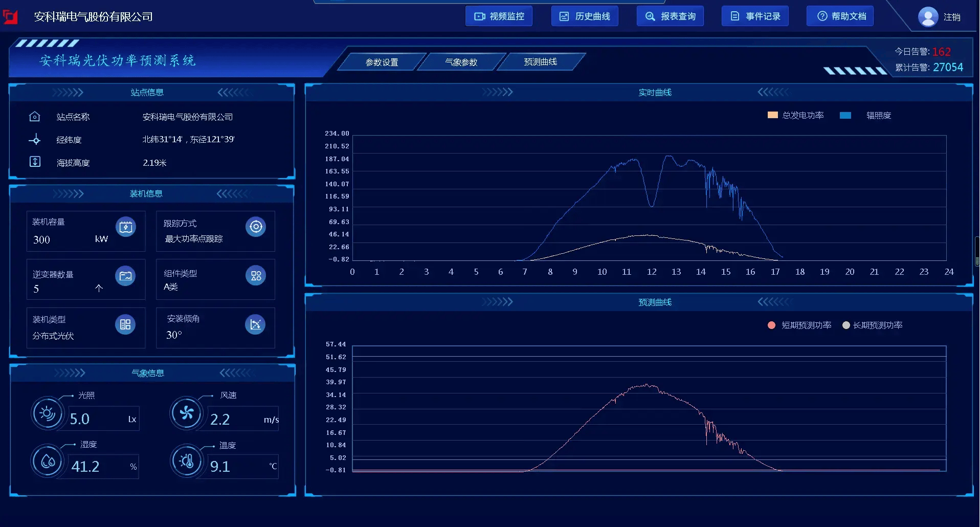Click the 预测曲线 chart title
This screenshot has width=980, height=527.
pyautogui.click(x=655, y=302)
